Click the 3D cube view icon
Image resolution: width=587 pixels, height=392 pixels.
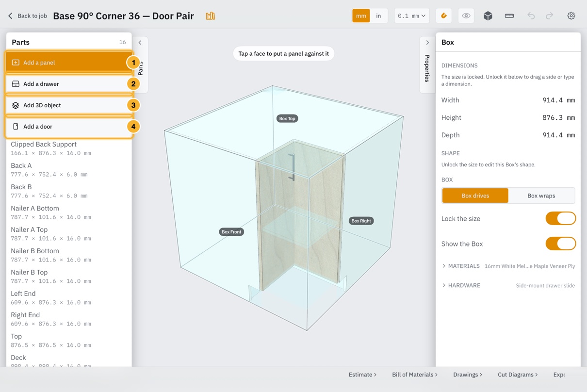point(488,16)
